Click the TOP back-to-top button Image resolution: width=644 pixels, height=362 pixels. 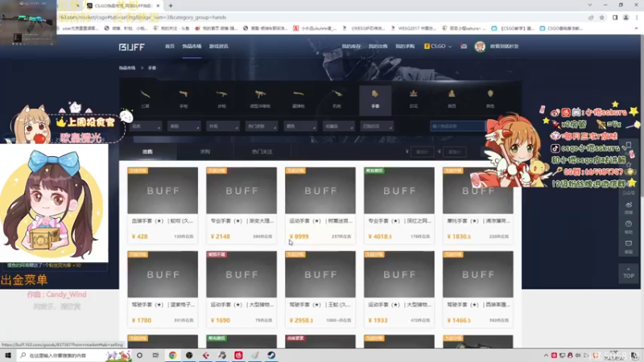[x=629, y=274]
